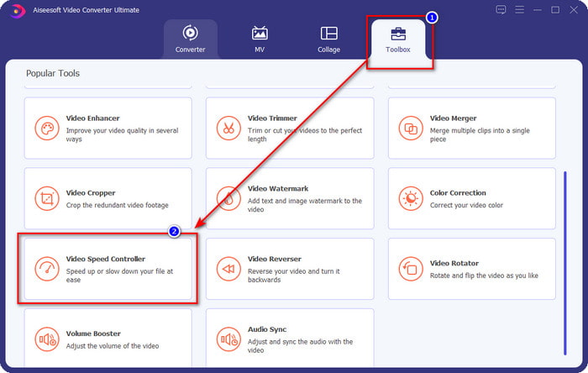Click 'Add text and image watermark' description
The width and height of the screenshot is (588, 373).
[304, 205]
